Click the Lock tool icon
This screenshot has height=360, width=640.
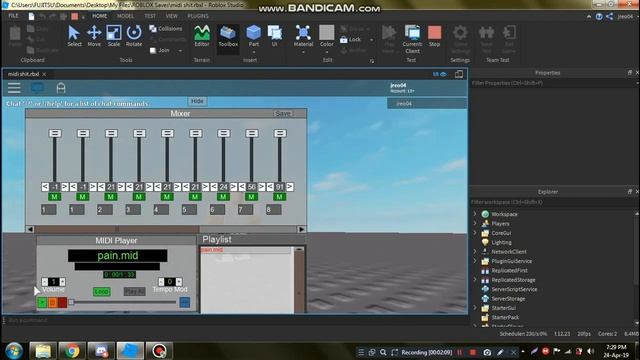click(344, 40)
